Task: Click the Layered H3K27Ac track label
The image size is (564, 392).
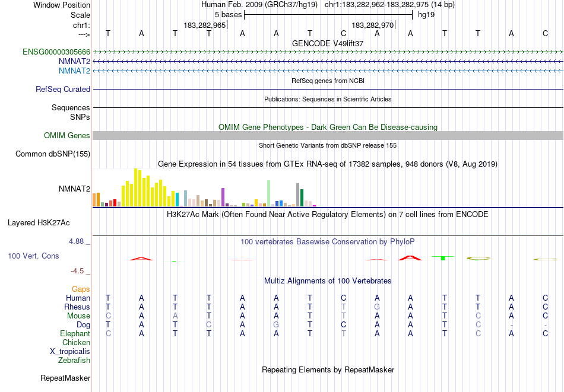Action: tap(39, 223)
